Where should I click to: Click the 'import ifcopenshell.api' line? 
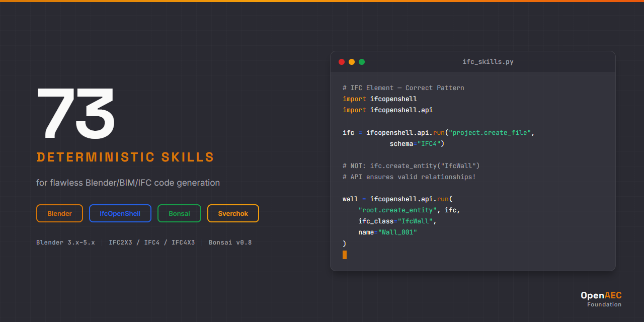tap(387, 110)
